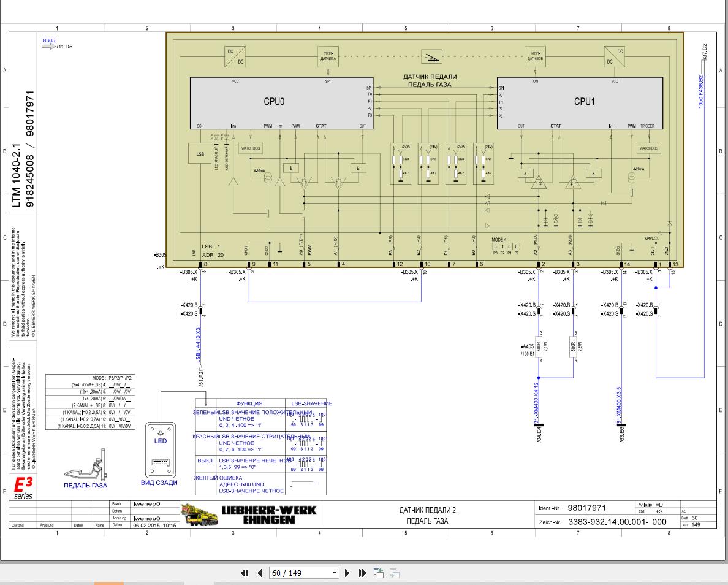Follow the /84.E4 reference
Image resolution: width=728 pixels, height=585 pixels.
[x=539, y=434]
